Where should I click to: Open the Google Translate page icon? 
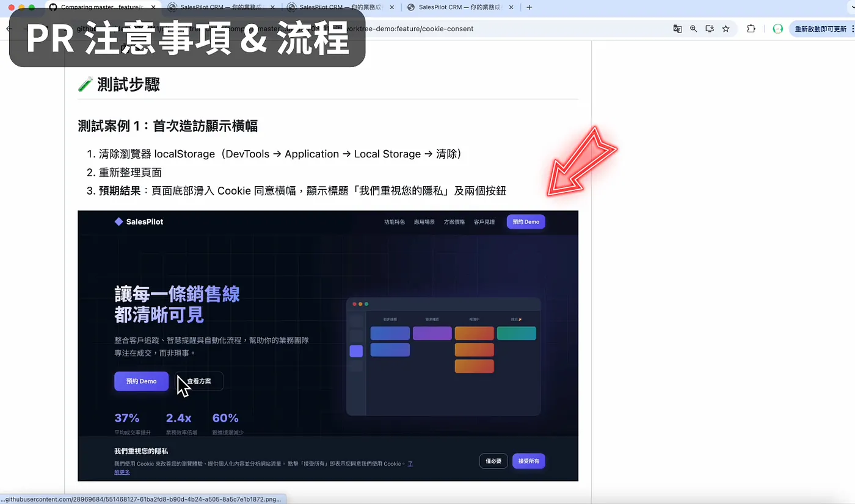[x=677, y=29]
